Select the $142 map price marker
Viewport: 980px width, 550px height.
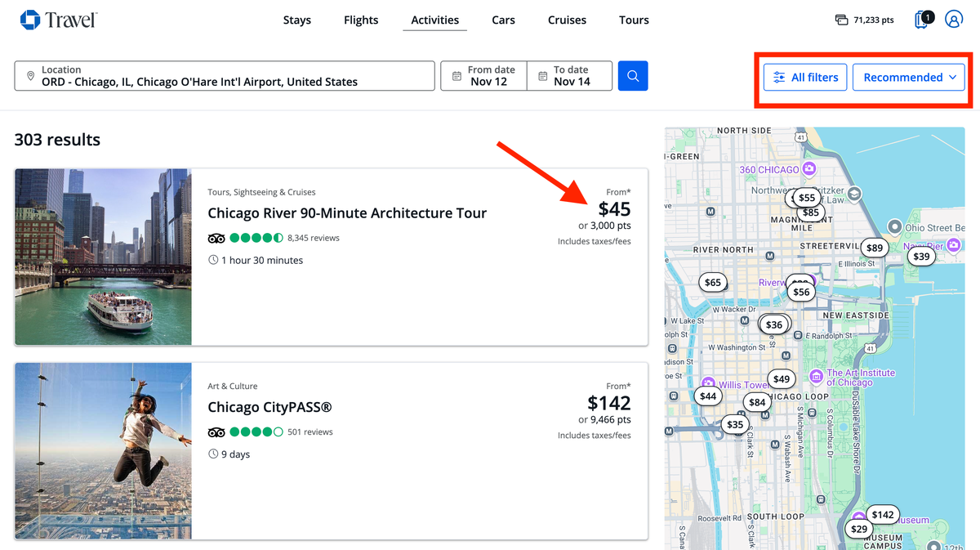tap(883, 514)
